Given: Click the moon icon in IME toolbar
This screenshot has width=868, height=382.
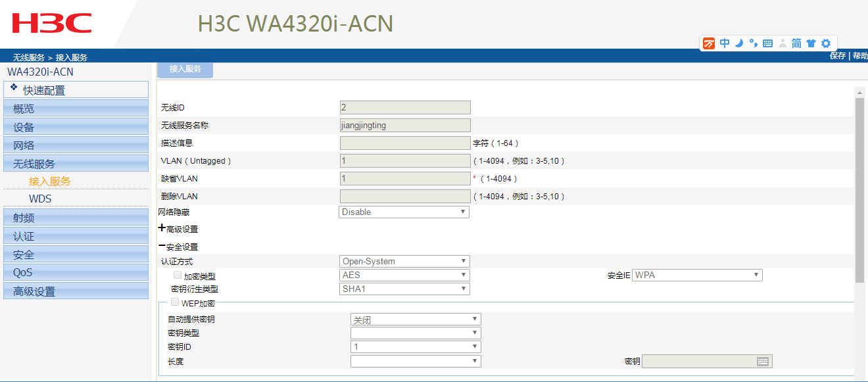Looking at the screenshot, I should tap(738, 43).
